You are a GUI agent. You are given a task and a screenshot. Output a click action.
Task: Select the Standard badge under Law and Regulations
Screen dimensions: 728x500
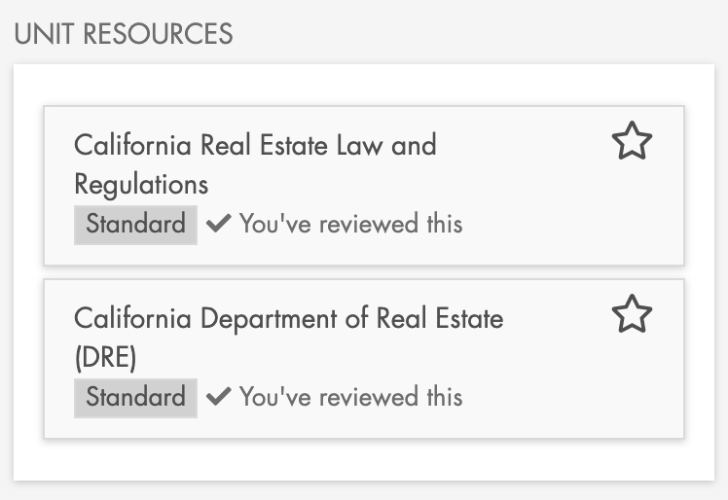[x=136, y=224]
